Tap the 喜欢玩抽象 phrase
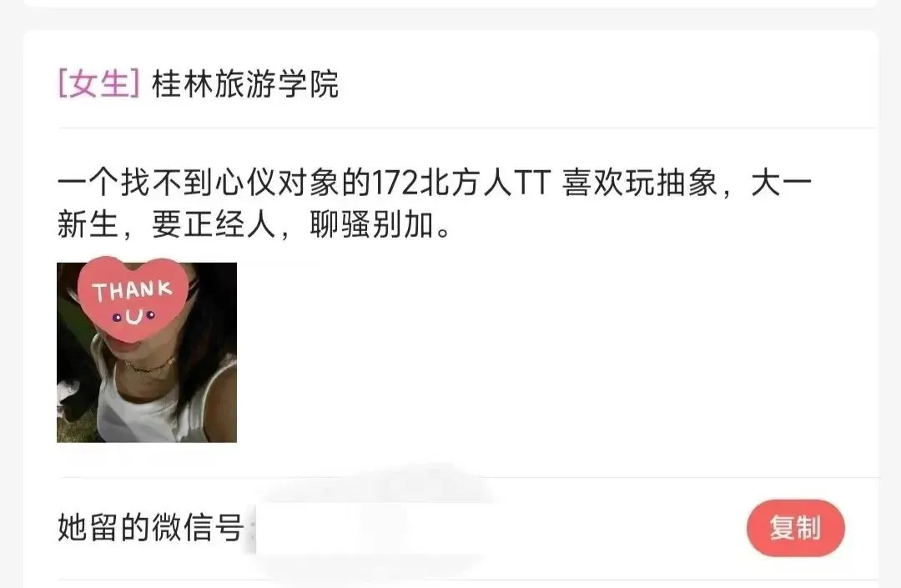The image size is (901, 588). coord(640,183)
